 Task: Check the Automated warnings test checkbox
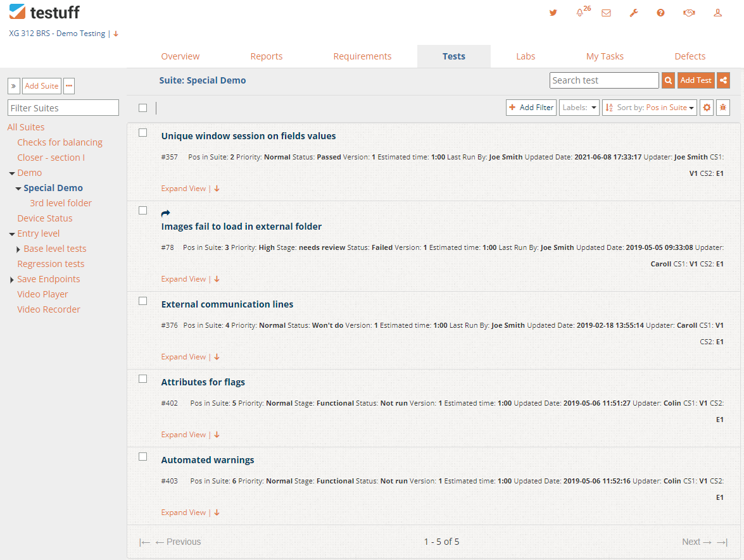point(143,457)
